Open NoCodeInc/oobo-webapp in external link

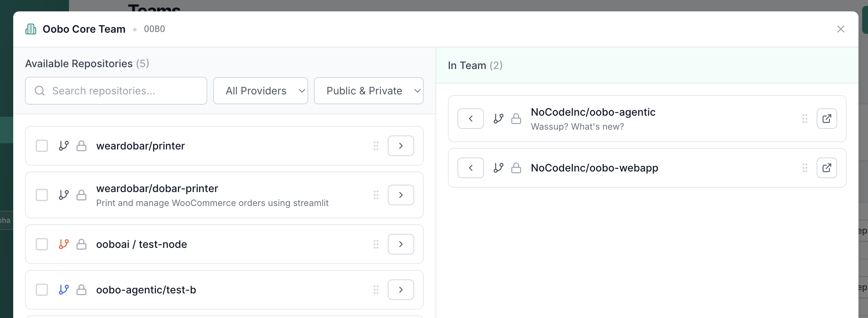pos(827,168)
